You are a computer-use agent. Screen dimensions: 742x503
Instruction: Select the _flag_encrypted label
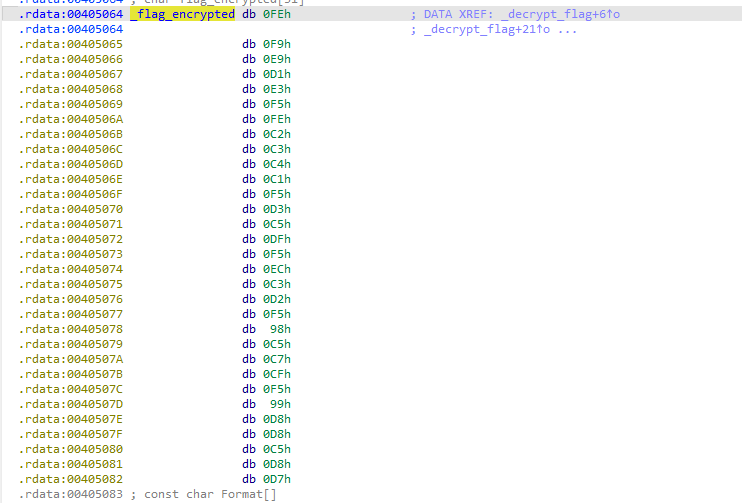coord(182,14)
